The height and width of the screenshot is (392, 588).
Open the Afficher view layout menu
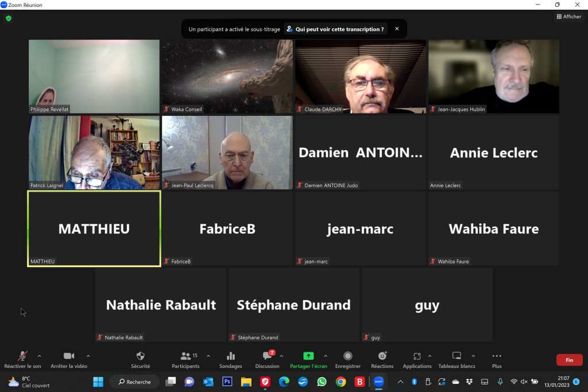point(569,17)
